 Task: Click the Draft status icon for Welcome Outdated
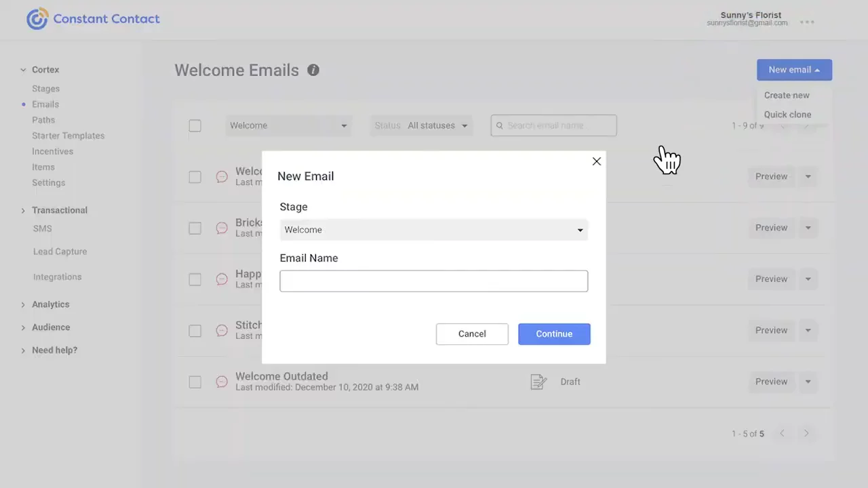point(538,382)
